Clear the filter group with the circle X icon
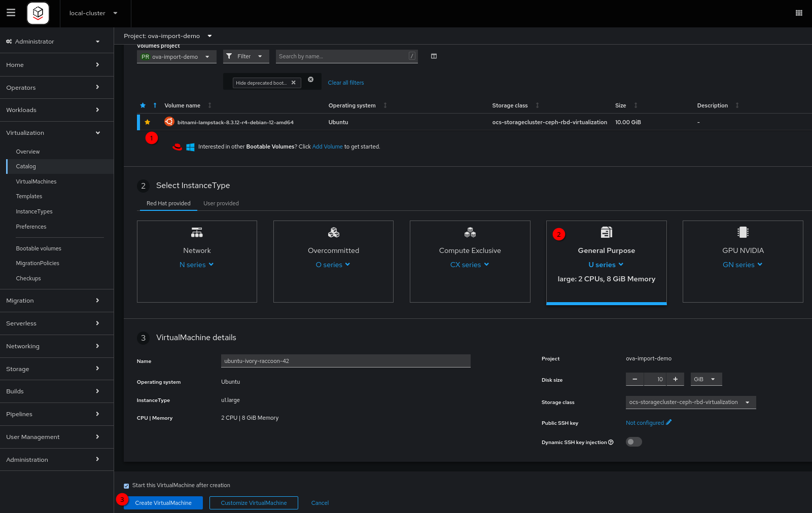The height and width of the screenshot is (513, 812). click(x=310, y=80)
